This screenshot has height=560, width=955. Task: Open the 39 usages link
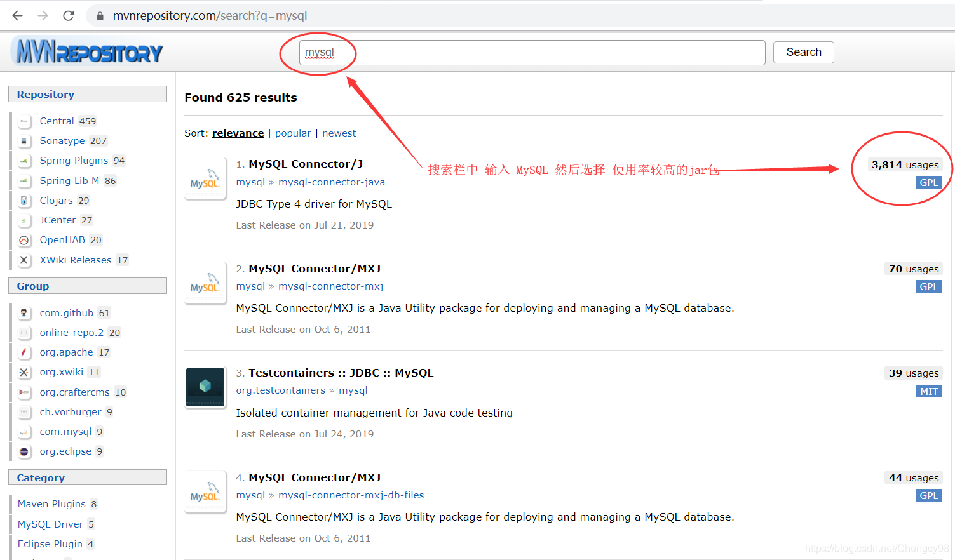tap(914, 373)
